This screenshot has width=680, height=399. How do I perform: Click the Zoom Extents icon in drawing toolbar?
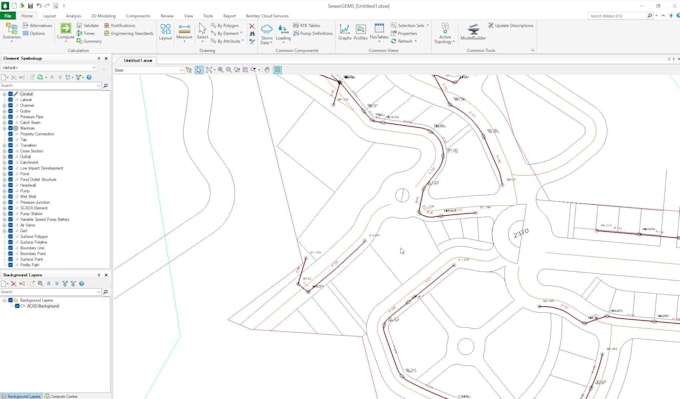coord(209,70)
